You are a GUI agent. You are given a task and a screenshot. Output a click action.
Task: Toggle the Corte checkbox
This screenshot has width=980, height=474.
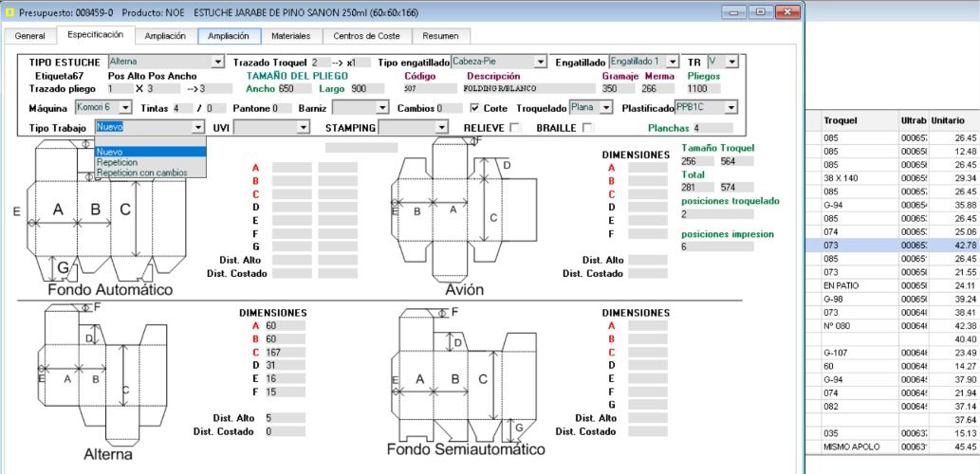point(474,108)
